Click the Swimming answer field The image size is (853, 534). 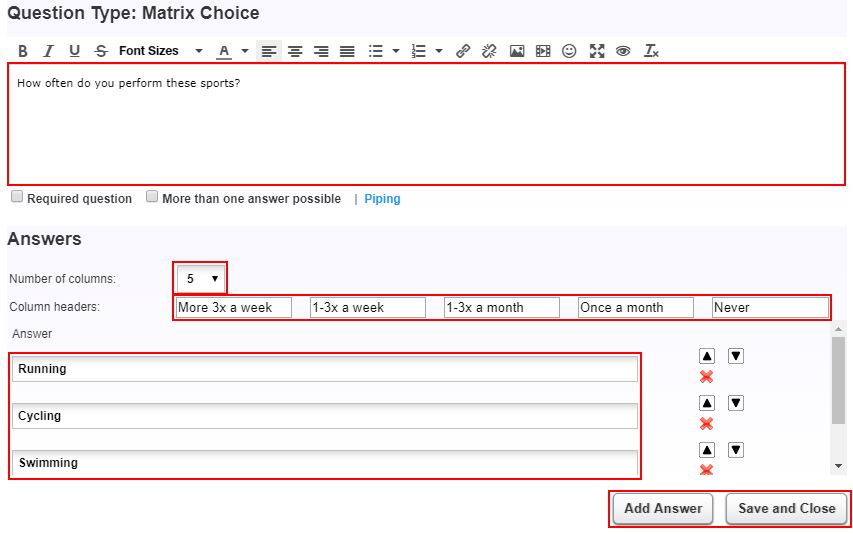[325, 463]
